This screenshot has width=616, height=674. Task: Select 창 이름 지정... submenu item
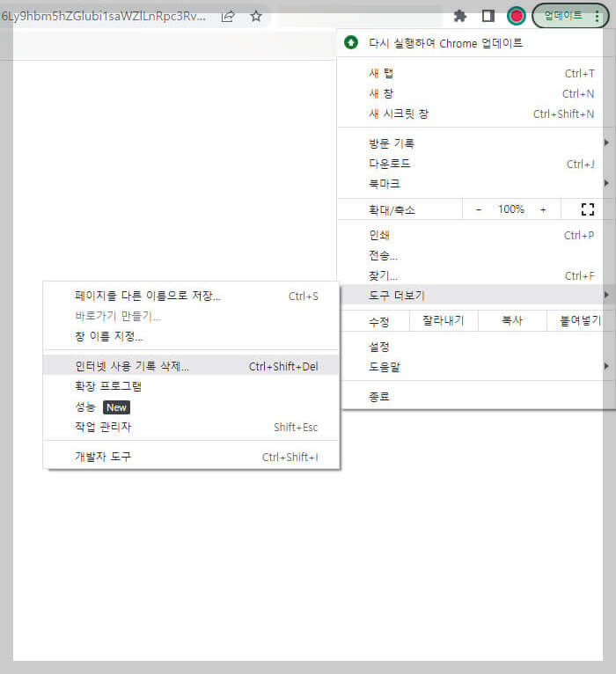191,336
